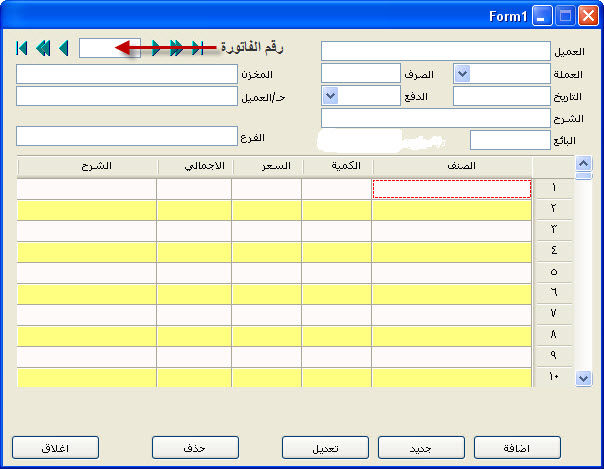Jump back several invoices with double-left arrow
This screenshot has width=604, height=469.
(x=43, y=48)
